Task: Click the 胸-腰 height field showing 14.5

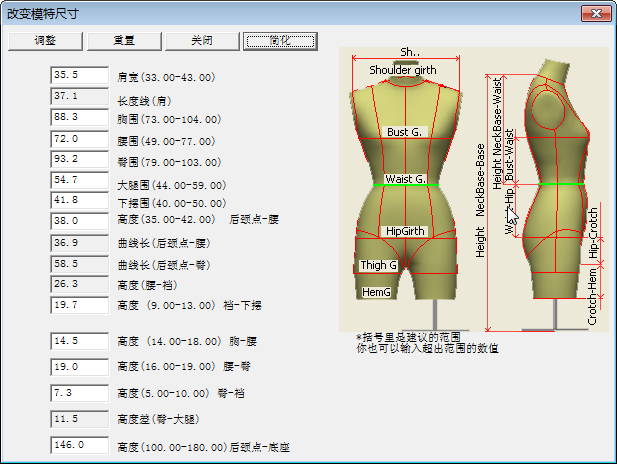Action: [x=79, y=341]
